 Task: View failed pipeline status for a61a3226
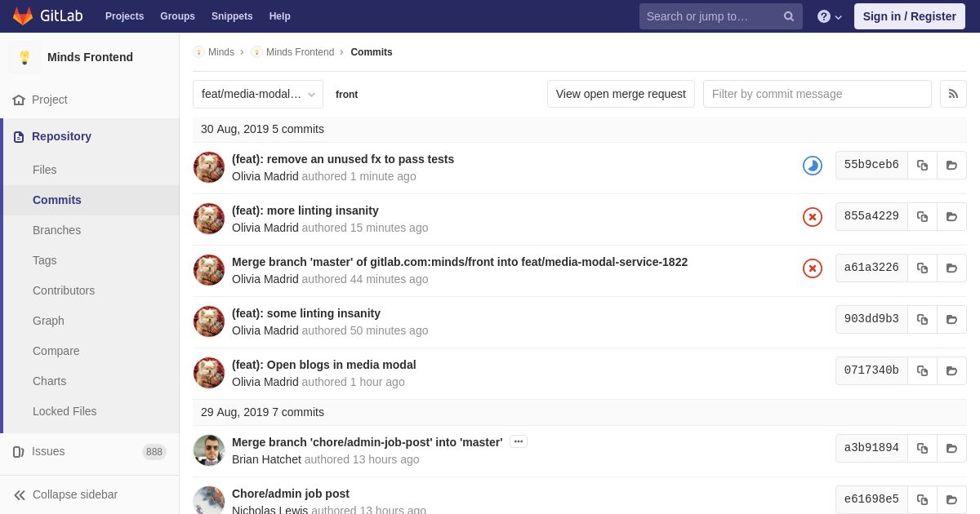pos(813,268)
